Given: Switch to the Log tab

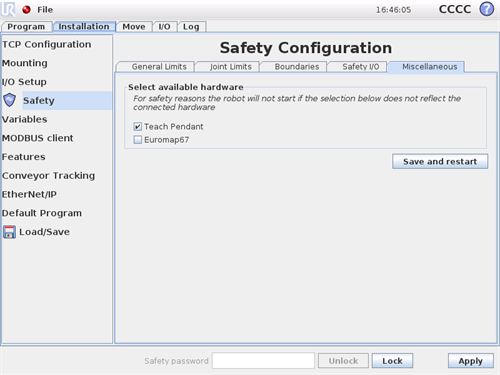Looking at the screenshot, I should pyautogui.click(x=191, y=27).
